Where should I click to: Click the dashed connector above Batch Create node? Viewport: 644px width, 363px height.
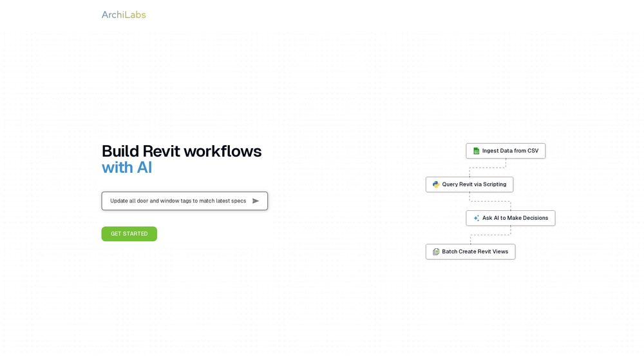pyautogui.click(x=490, y=235)
